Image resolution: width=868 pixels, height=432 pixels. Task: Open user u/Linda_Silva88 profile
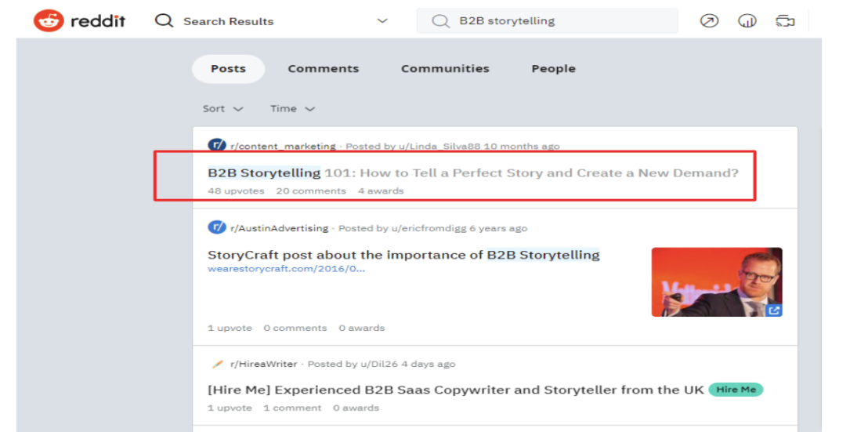(440, 146)
